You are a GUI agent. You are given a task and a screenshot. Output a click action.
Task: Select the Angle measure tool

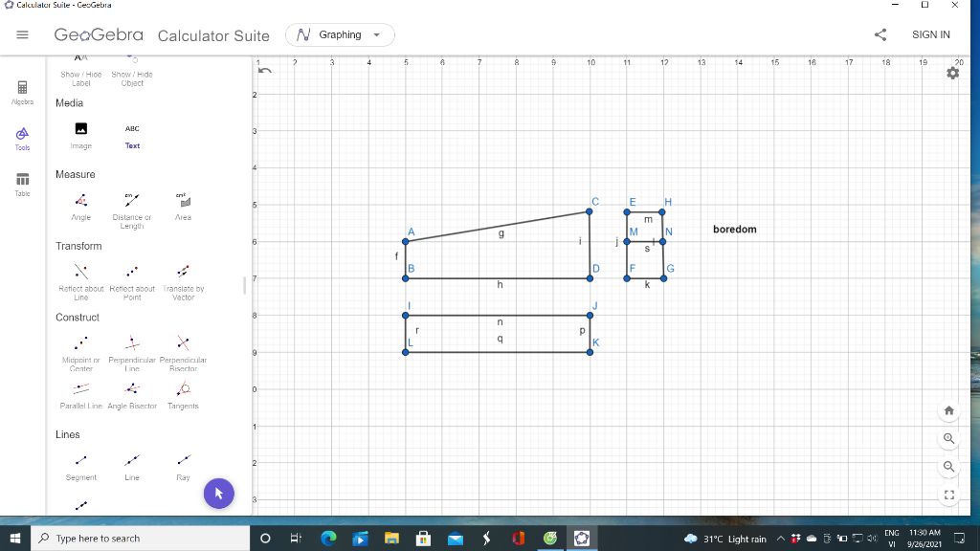pyautogui.click(x=81, y=207)
